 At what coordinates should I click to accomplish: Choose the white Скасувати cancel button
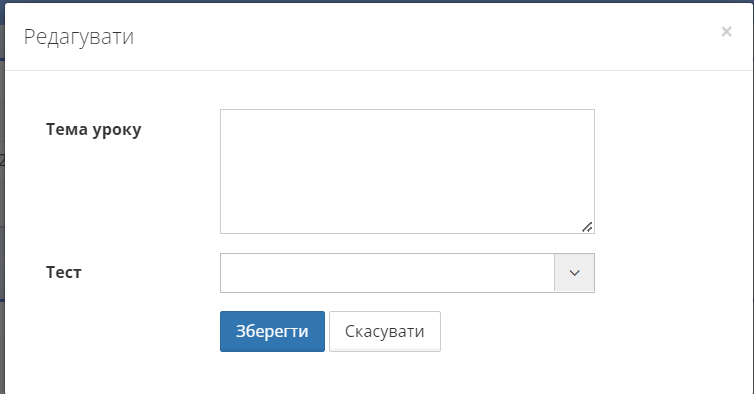(385, 331)
